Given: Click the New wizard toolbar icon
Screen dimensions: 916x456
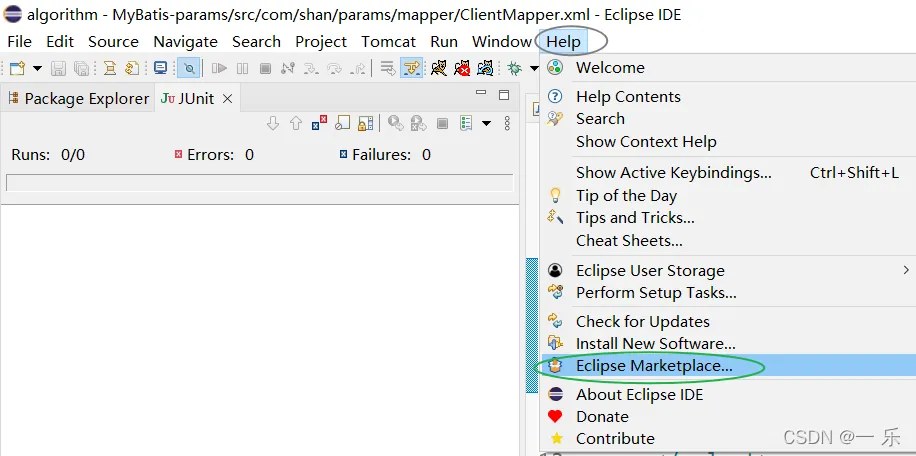Looking at the screenshot, I should pos(18,68).
